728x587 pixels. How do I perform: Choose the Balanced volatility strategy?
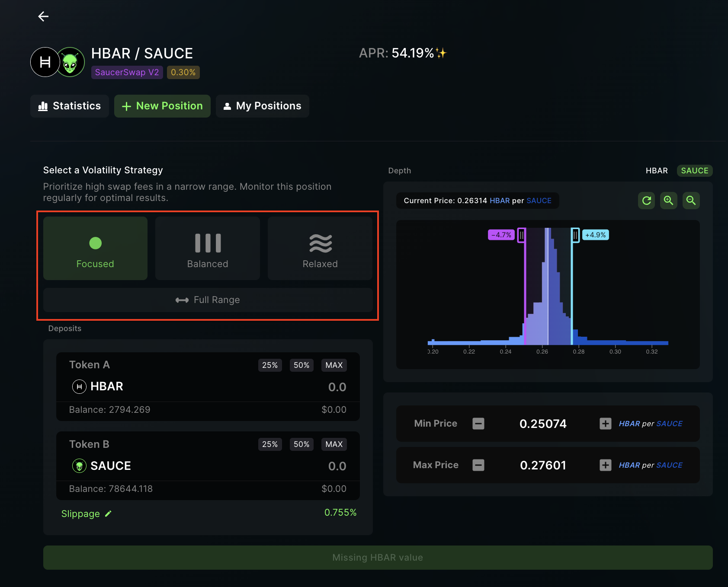click(x=208, y=248)
